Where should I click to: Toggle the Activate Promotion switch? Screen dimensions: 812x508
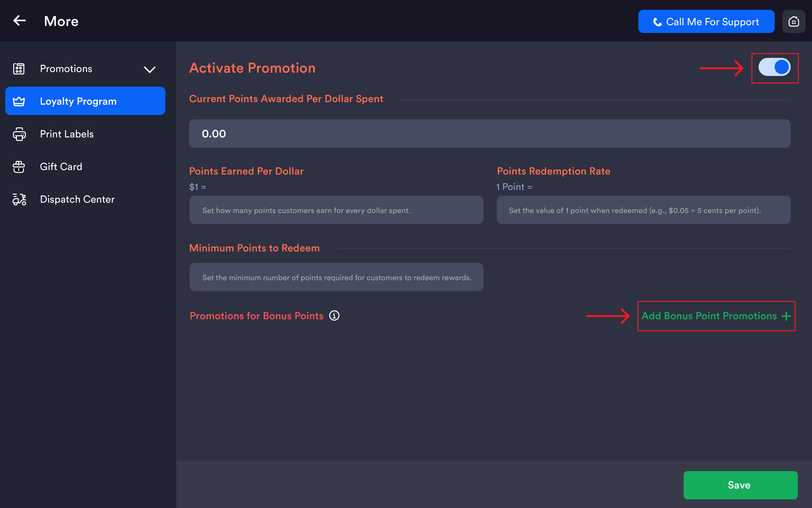pos(774,67)
